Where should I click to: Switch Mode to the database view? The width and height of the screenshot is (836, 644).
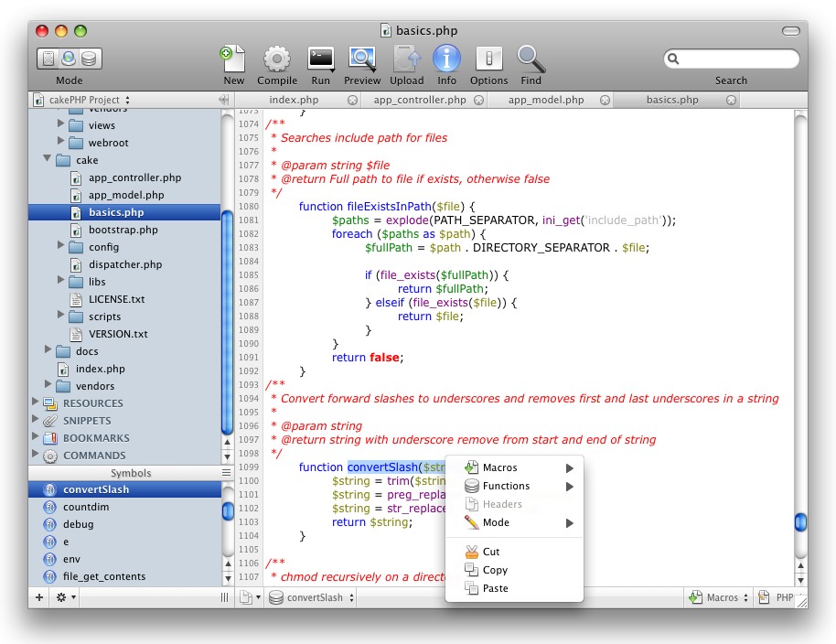(x=90, y=59)
